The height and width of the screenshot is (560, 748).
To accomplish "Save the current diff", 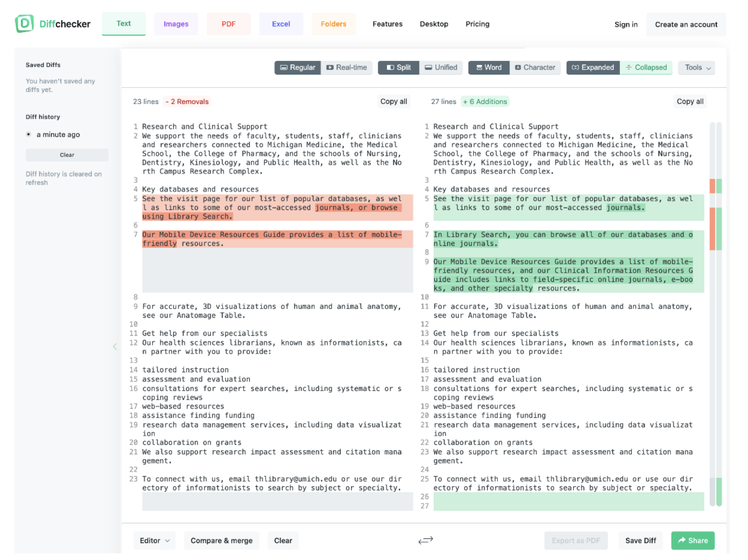I will [640, 540].
